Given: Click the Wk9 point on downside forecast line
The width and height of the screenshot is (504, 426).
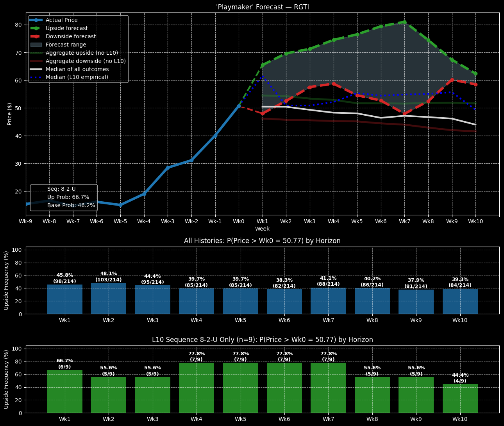Looking at the screenshot, I should [452, 80].
